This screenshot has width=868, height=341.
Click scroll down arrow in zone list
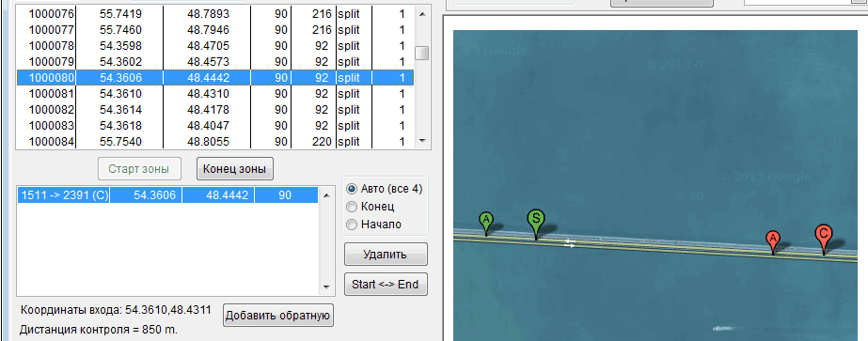[326, 287]
